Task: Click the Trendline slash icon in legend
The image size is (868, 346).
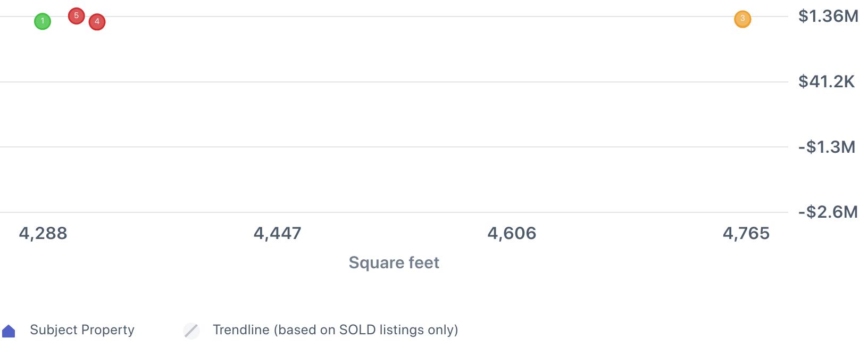Action: click(191, 331)
